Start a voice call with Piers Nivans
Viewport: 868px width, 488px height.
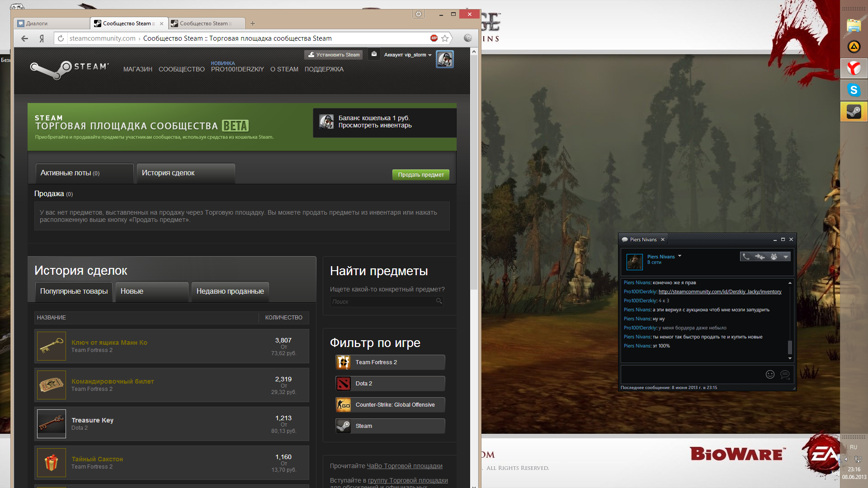pos(746,257)
